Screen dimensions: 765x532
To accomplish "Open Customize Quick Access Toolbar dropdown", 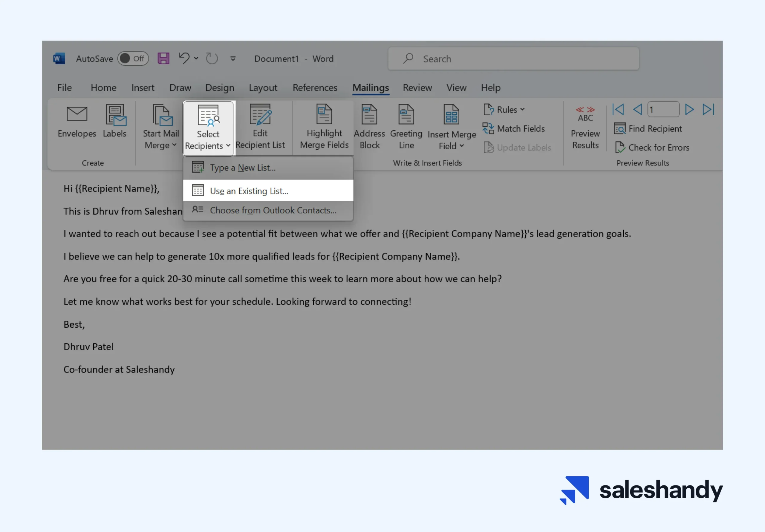I will [x=233, y=59].
